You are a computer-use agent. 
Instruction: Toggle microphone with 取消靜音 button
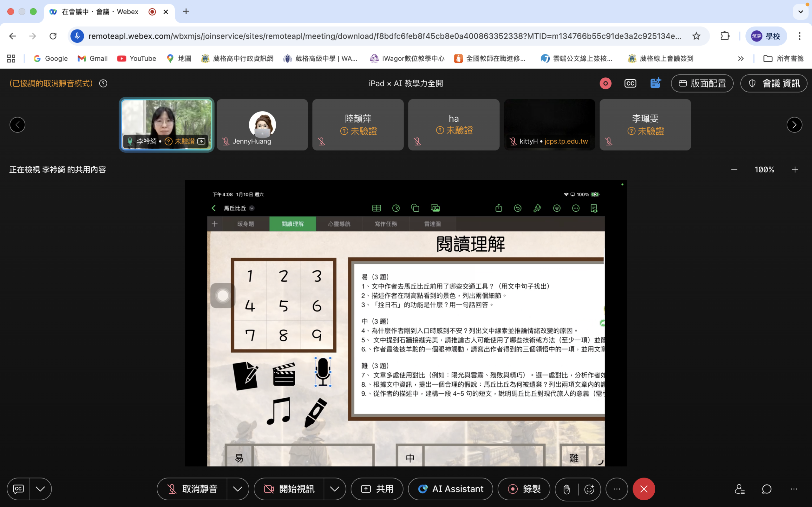(192, 489)
